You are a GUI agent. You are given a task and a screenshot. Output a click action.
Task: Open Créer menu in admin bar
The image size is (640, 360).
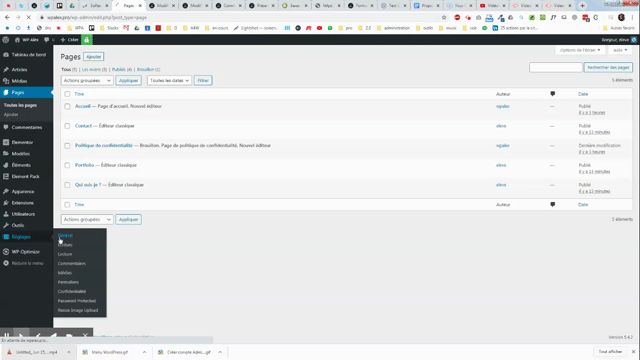point(69,40)
